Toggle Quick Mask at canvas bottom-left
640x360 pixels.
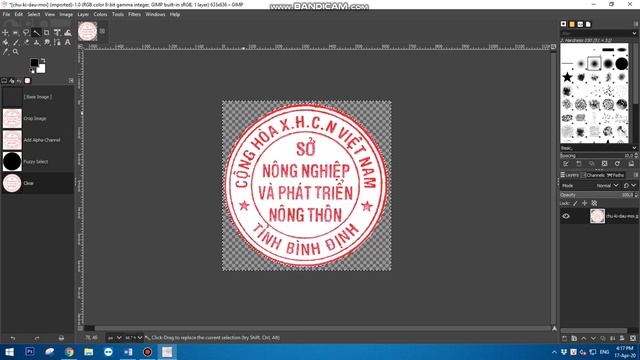point(80,328)
